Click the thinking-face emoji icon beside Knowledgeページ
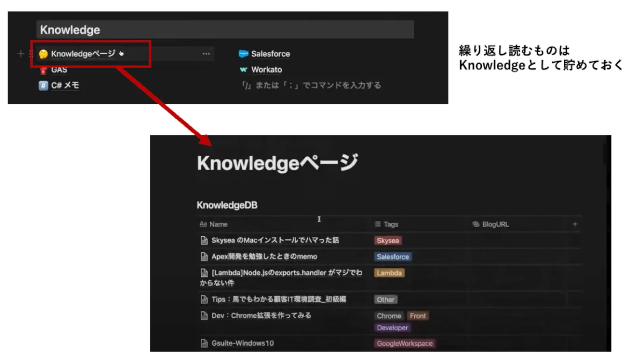 [x=43, y=54]
